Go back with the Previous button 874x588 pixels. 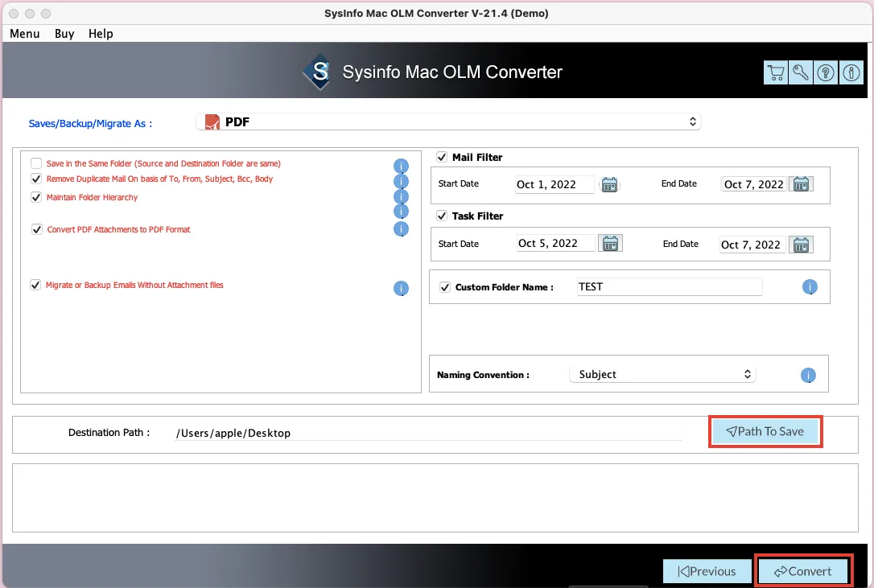[x=707, y=571]
